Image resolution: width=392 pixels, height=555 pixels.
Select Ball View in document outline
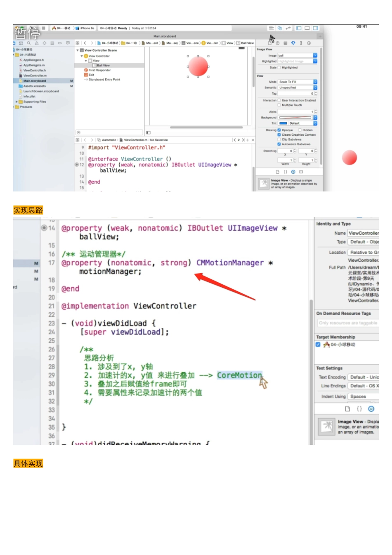103,65
